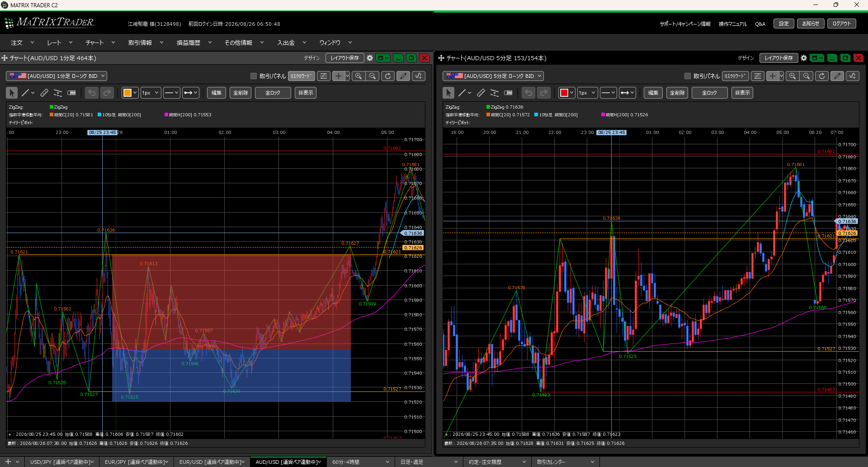The width and height of the screenshot is (868, 467).
Task: Open the add-indicator icon in the 1分足 chart
Action: [x=419, y=76]
